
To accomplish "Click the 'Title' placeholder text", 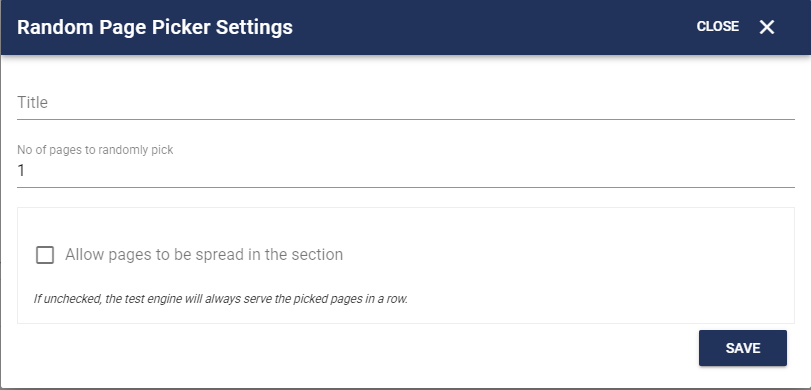I will pos(33,102).
